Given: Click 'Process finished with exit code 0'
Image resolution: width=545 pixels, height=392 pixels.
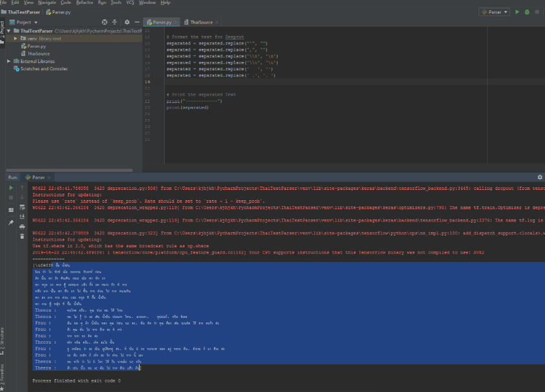Looking at the screenshot, I should click(77, 380).
